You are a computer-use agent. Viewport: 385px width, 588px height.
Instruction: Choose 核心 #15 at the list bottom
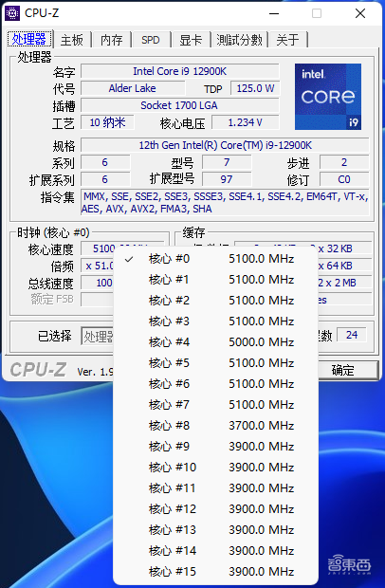pyautogui.click(x=215, y=572)
